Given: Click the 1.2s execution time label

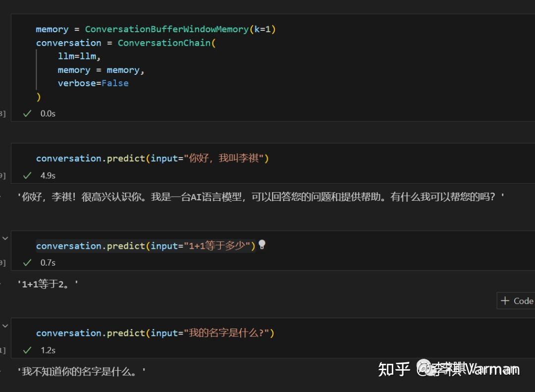Looking at the screenshot, I should (x=48, y=350).
